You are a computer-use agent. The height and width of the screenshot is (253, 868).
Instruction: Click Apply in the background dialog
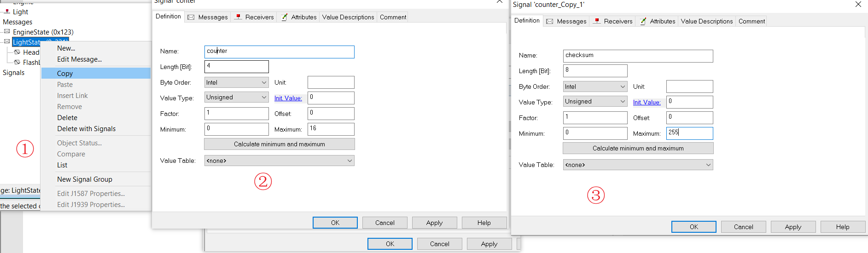pos(489,244)
